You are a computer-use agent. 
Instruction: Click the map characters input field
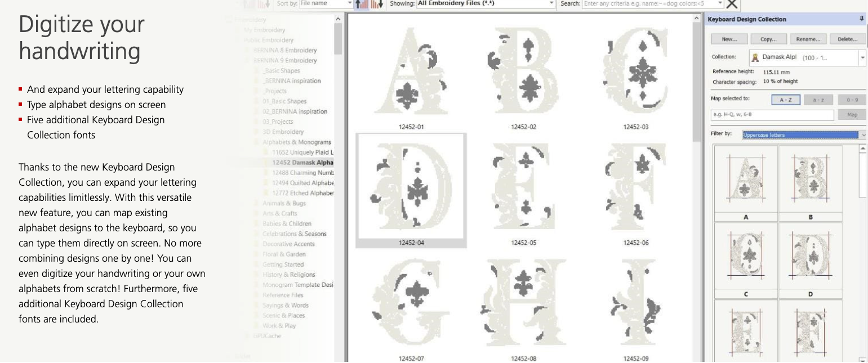[x=772, y=115]
